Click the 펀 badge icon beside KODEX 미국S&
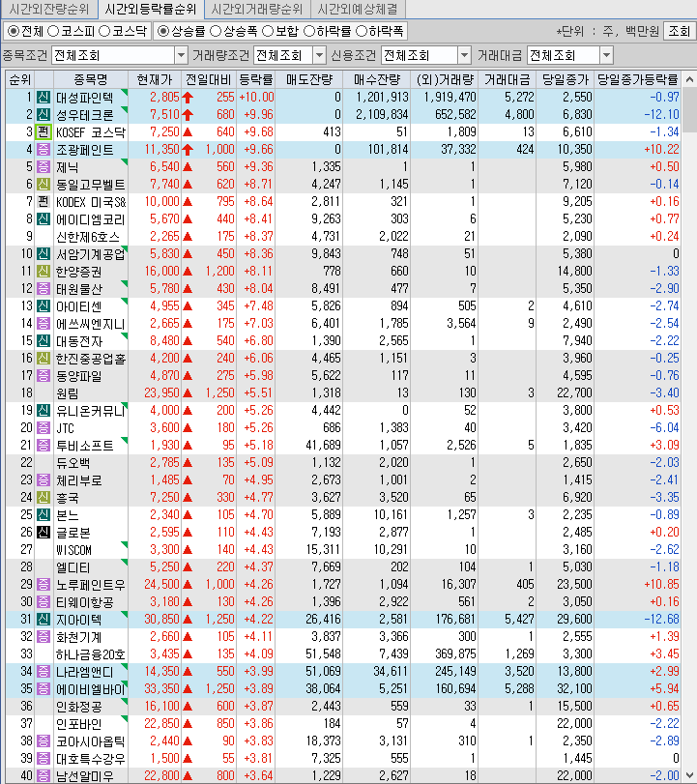Viewport: 697px width, 784px height. click(x=44, y=201)
